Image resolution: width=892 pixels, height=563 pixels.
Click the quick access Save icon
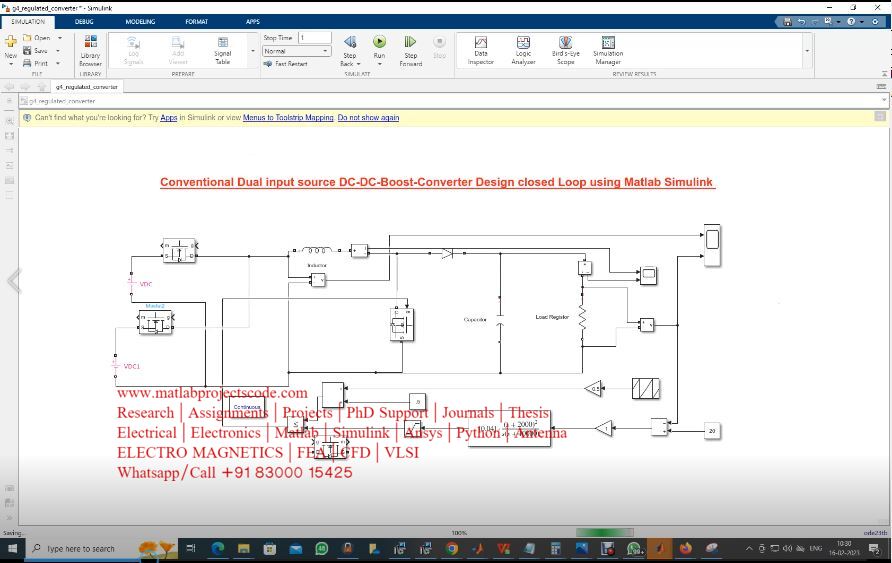pos(787,22)
